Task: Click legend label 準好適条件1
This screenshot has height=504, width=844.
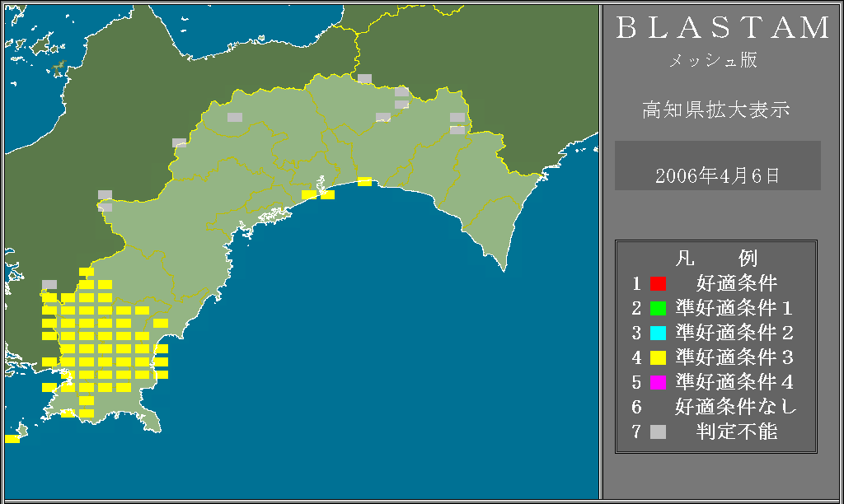Action: 734,308
